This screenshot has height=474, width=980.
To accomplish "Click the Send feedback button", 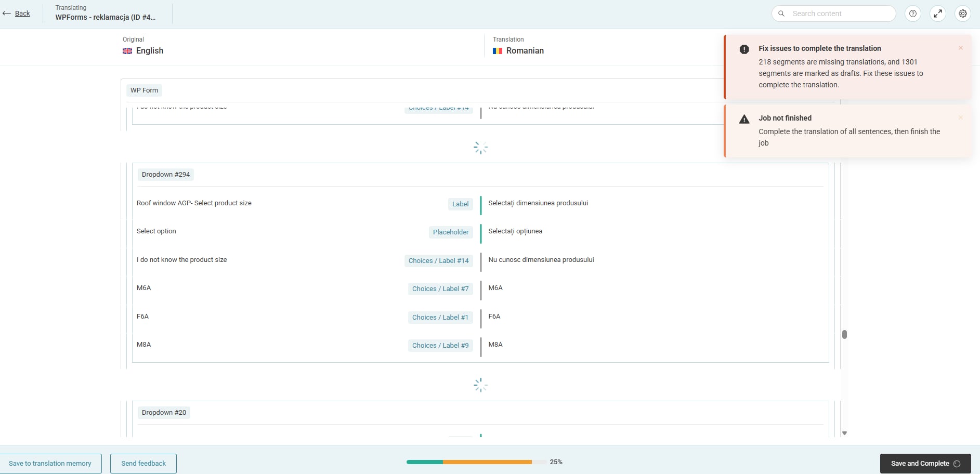I will point(143,464).
